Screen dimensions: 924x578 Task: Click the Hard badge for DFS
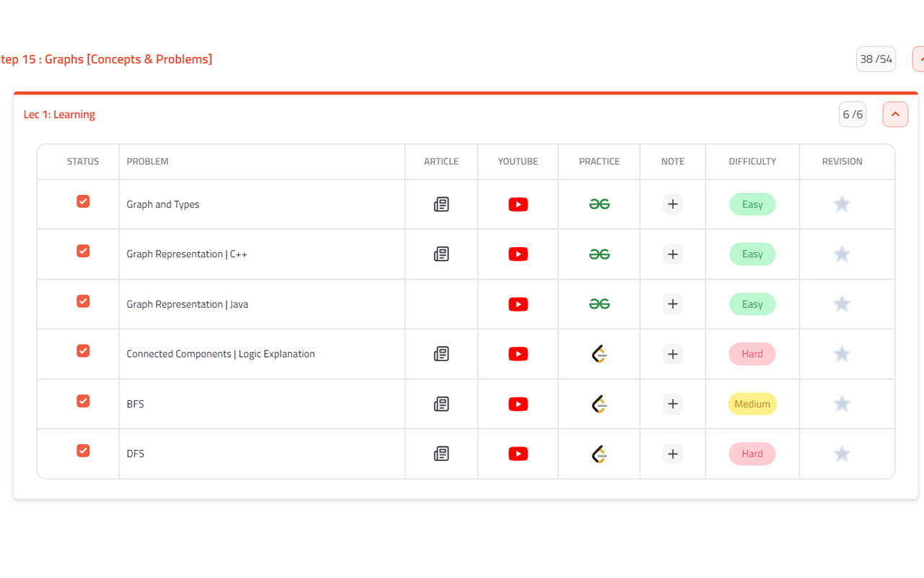[x=752, y=454]
